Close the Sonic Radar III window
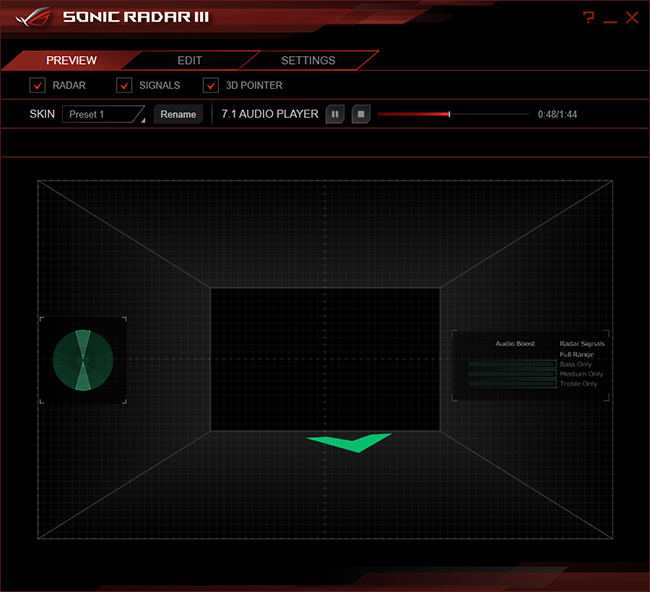This screenshot has height=592, width=650. pos(632,17)
